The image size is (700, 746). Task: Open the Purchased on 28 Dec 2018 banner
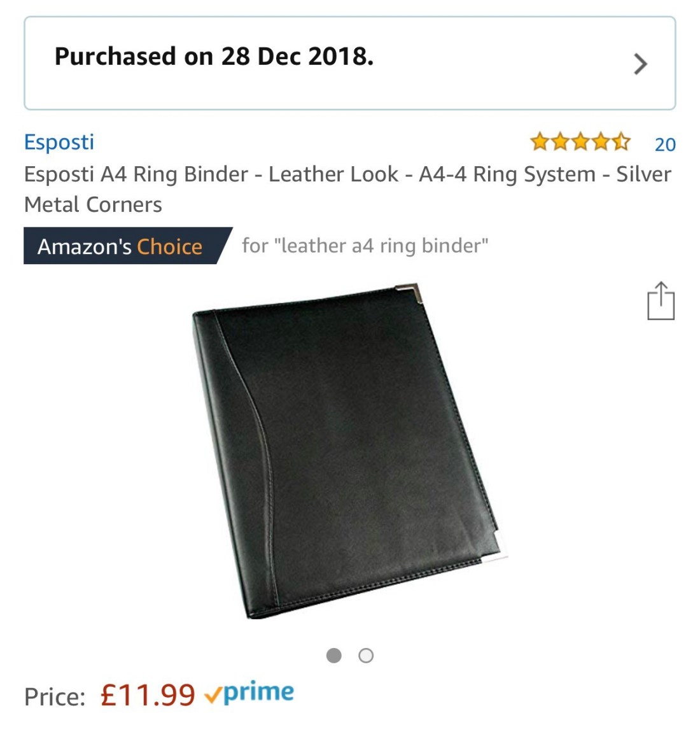click(350, 63)
